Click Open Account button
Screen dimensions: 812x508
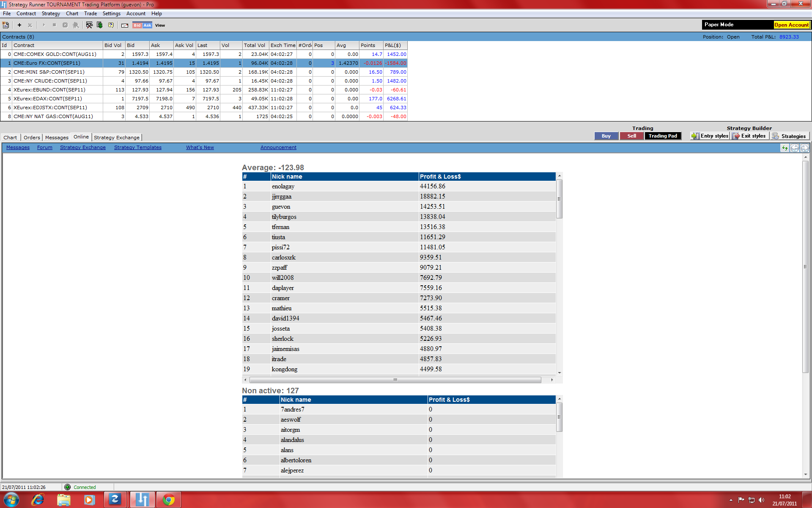pyautogui.click(x=791, y=25)
